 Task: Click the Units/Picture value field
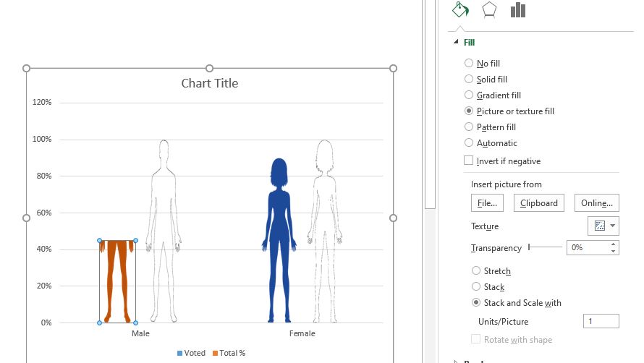pos(601,321)
